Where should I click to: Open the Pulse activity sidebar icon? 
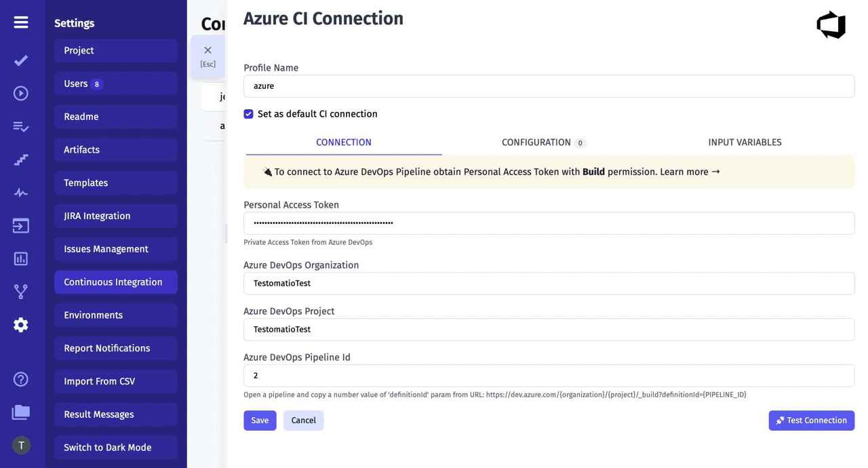[x=21, y=193]
